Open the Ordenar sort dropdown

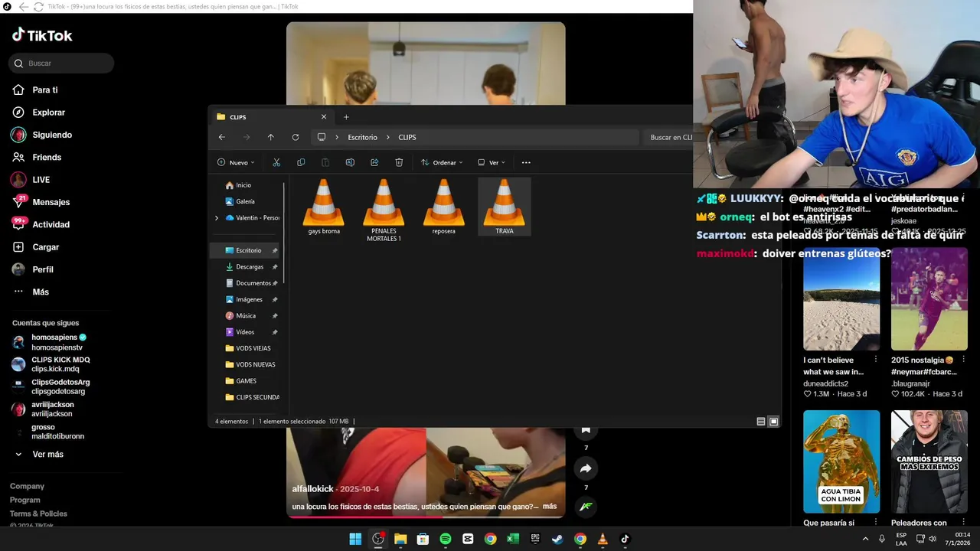point(442,162)
